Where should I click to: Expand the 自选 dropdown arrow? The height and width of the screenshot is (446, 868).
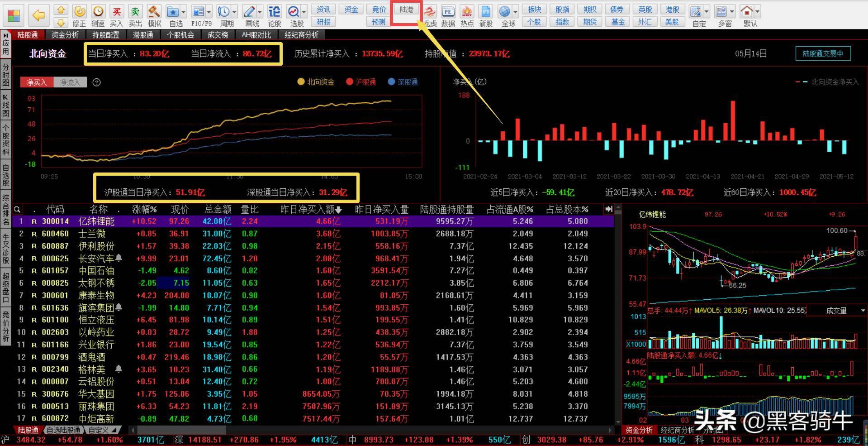point(183,12)
